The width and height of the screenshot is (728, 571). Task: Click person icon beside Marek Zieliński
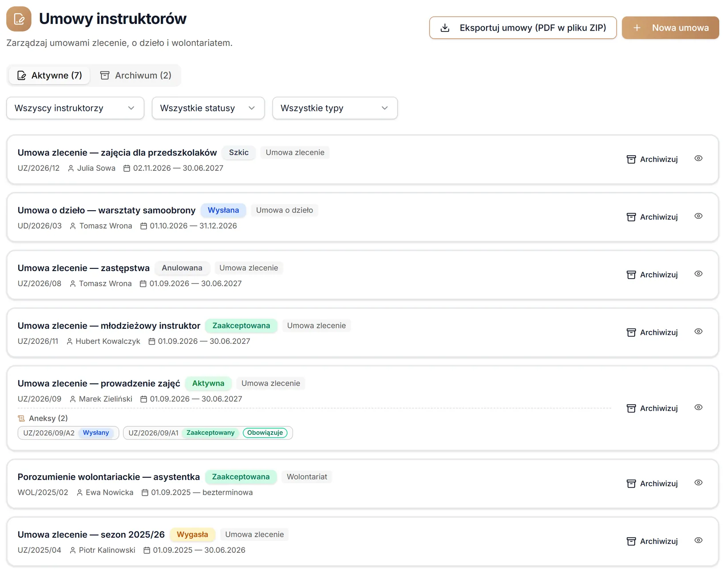[72, 399]
